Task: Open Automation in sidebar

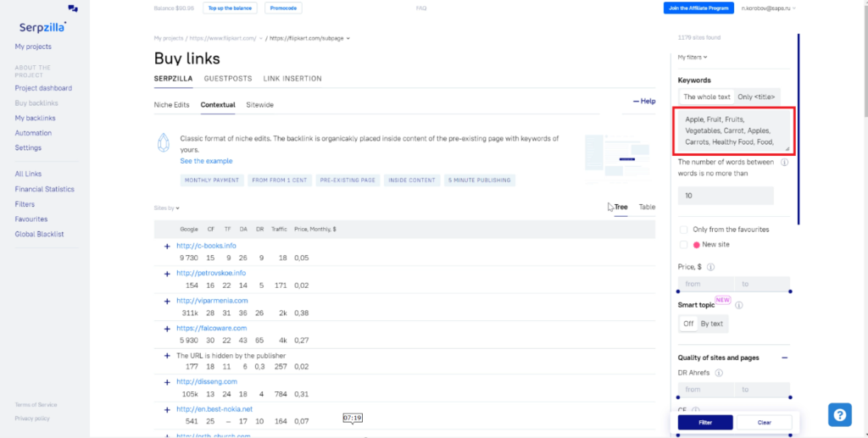Action: point(33,133)
